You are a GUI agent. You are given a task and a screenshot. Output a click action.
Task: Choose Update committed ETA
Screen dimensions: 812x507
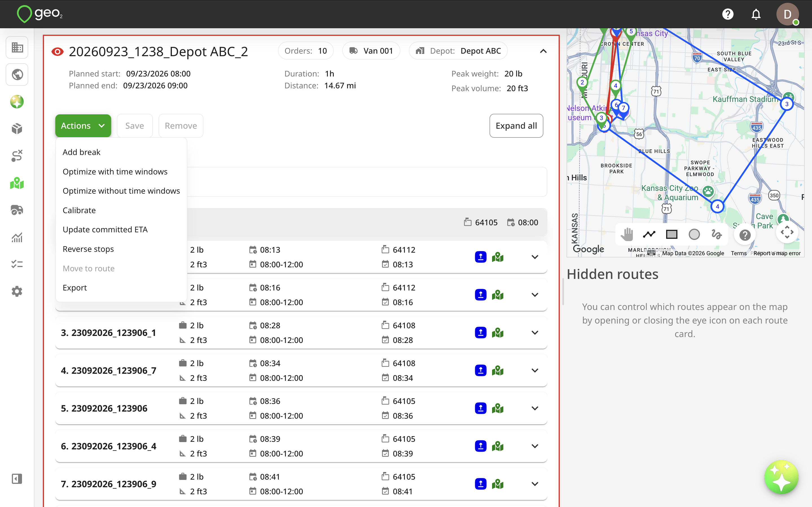pos(121,230)
